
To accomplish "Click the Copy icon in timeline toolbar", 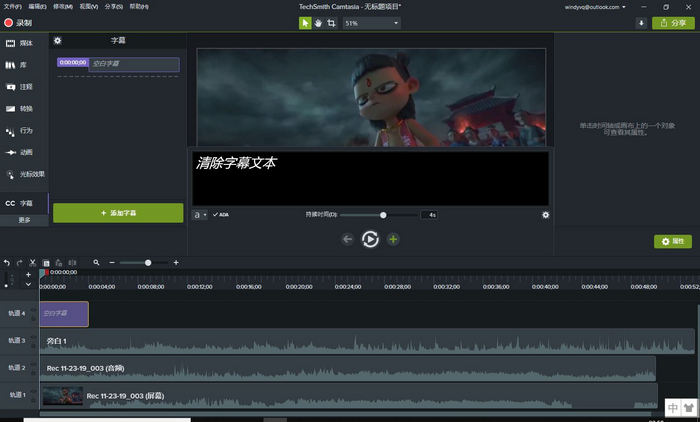I will click(x=46, y=263).
